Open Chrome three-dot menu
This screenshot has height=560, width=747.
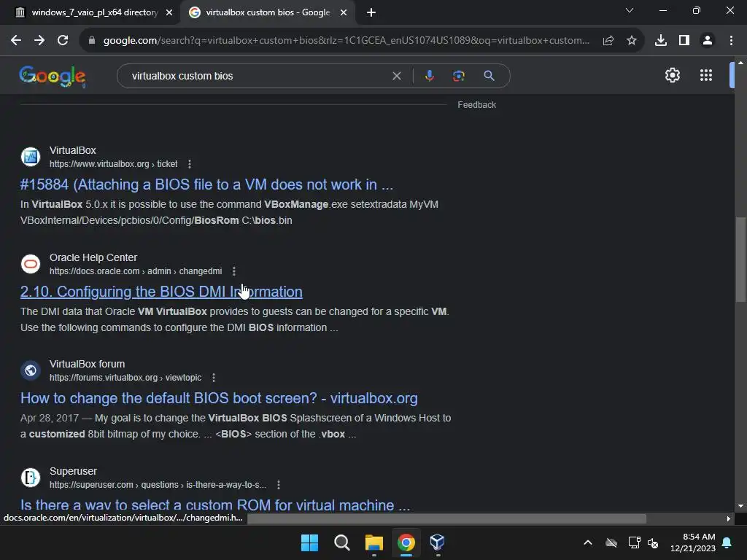pos(731,41)
